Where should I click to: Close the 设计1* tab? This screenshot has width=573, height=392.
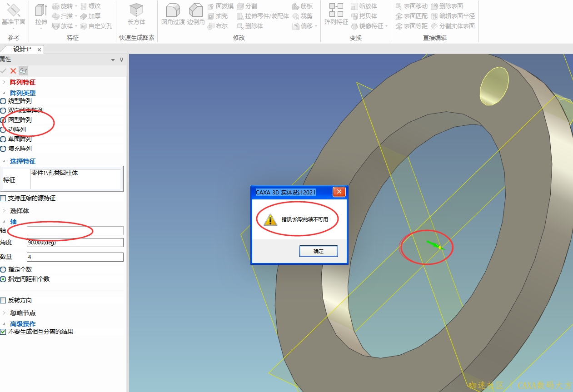[x=40, y=50]
